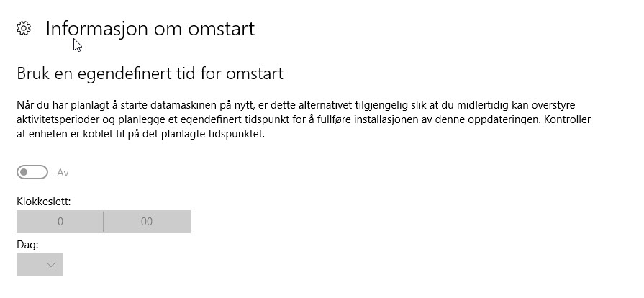Click the description paragraph first line
Image resolution: width=644 pixels, height=298 pixels.
click(296, 105)
